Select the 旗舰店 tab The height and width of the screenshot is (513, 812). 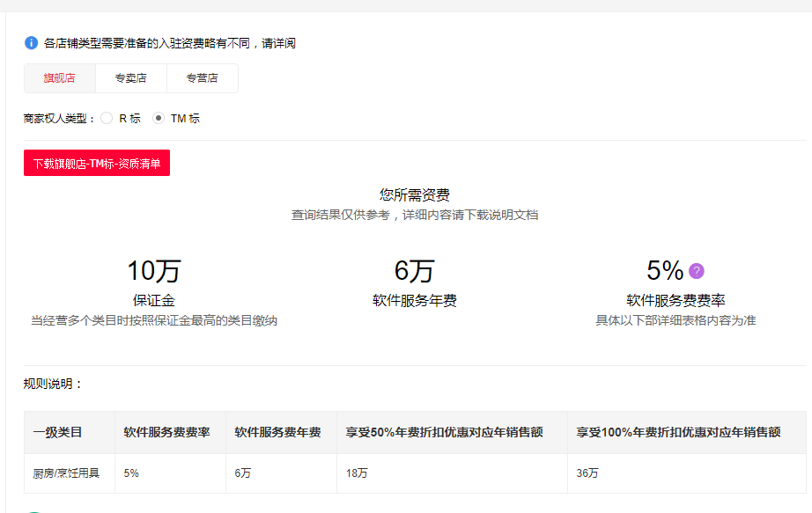[x=60, y=78]
